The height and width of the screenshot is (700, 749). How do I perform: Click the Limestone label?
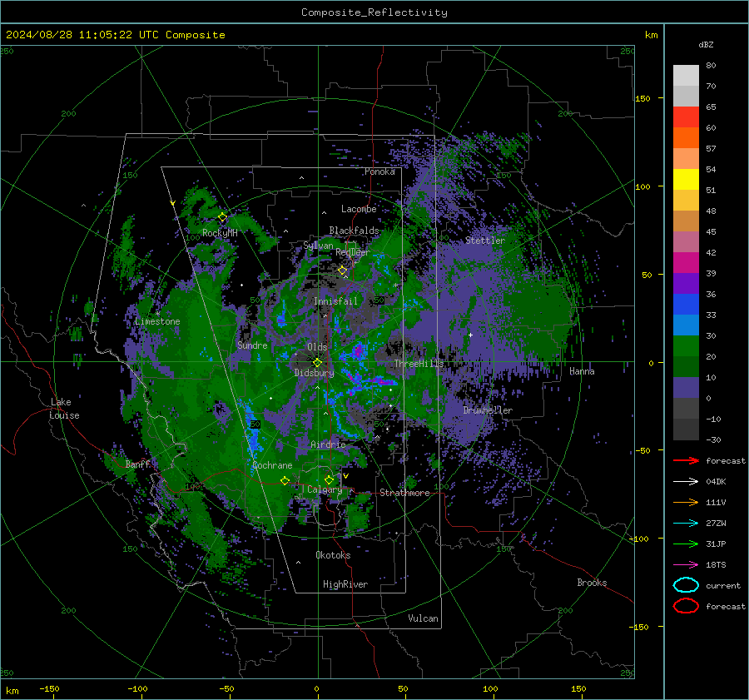[x=157, y=321]
